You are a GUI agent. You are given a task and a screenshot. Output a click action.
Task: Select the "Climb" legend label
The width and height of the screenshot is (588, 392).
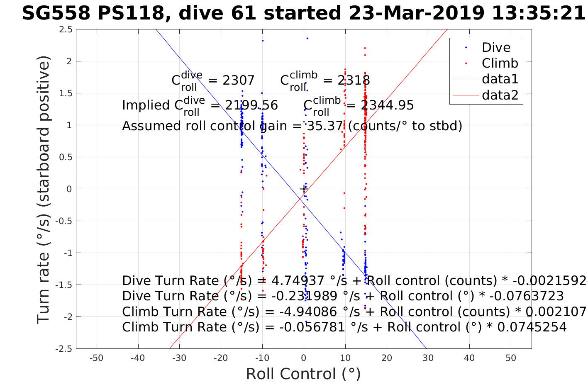point(500,63)
